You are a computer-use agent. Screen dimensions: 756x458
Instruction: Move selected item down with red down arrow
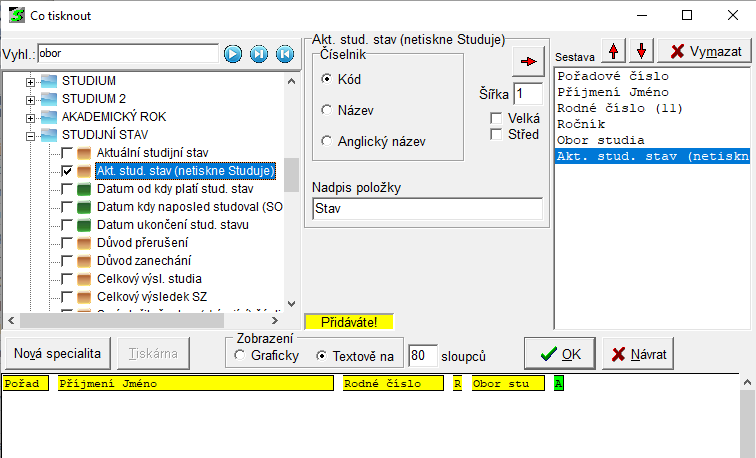[x=640, y=51]
